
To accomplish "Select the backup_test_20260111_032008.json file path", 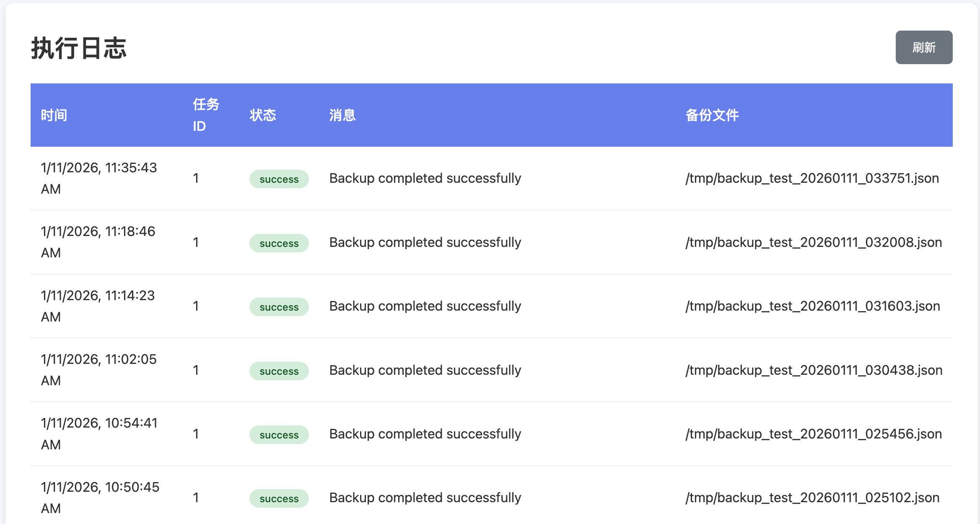I will [x=814, y=242].
